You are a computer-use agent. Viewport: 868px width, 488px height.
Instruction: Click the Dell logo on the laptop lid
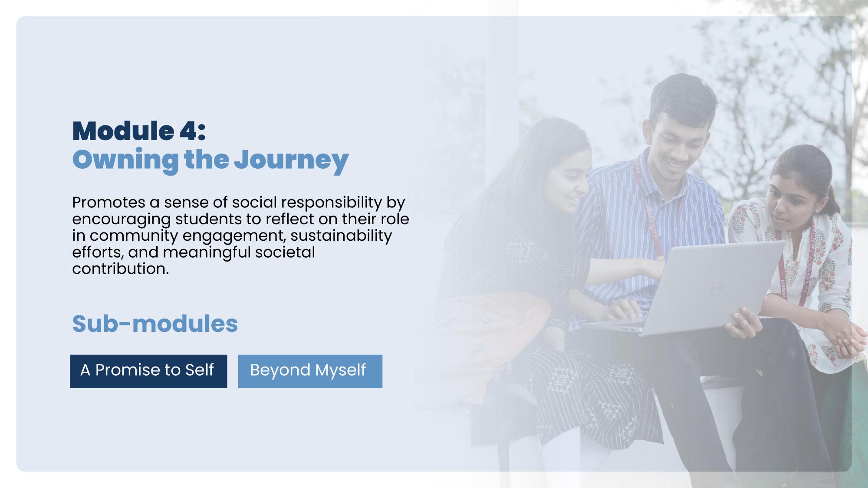[716, 288]
